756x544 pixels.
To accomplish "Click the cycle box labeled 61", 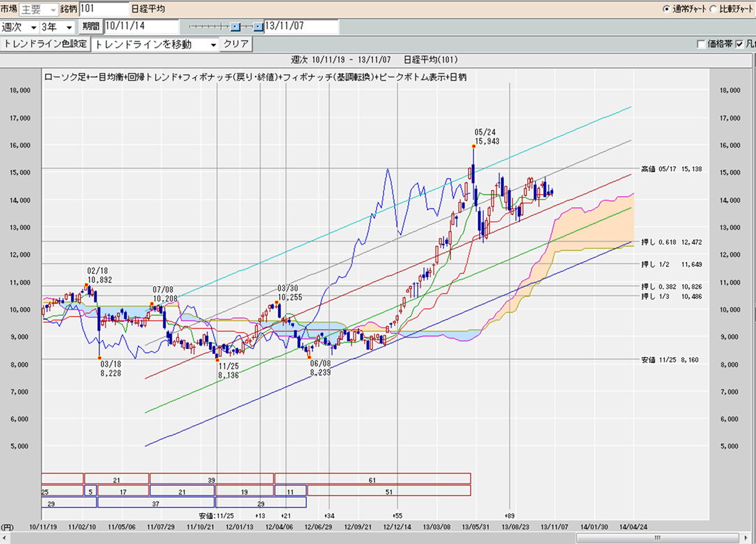I will coord(373,479).
